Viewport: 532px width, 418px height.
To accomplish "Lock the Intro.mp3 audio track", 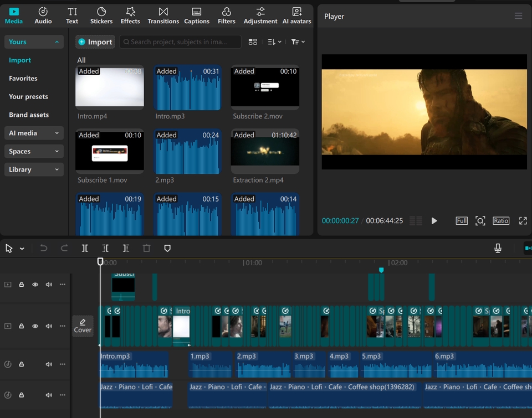I will 22,364.
